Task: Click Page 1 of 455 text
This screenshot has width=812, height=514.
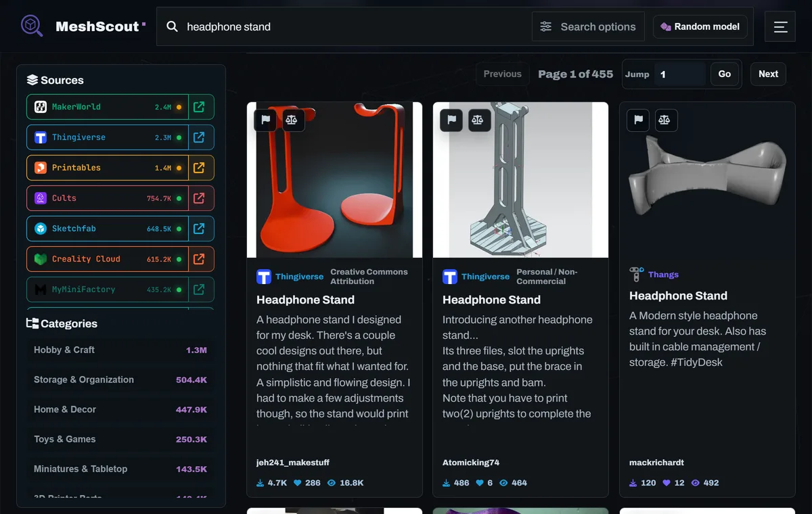Action: coord(576,74)
